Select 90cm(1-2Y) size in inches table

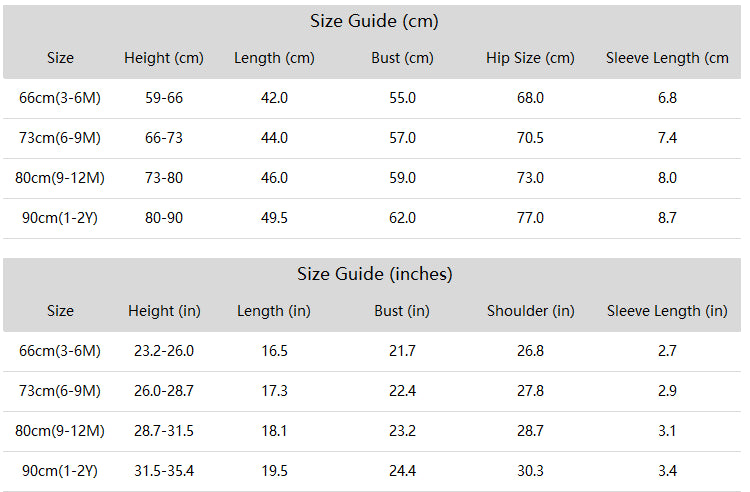click(x=60, y=471)
